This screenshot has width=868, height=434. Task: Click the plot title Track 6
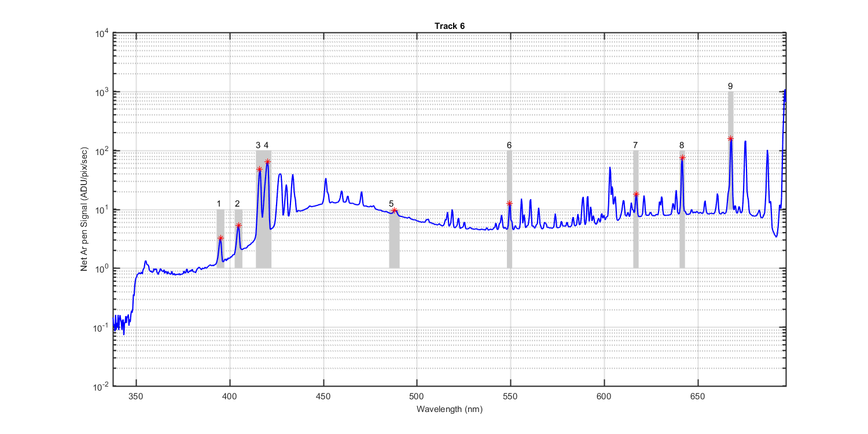point(450,26)
